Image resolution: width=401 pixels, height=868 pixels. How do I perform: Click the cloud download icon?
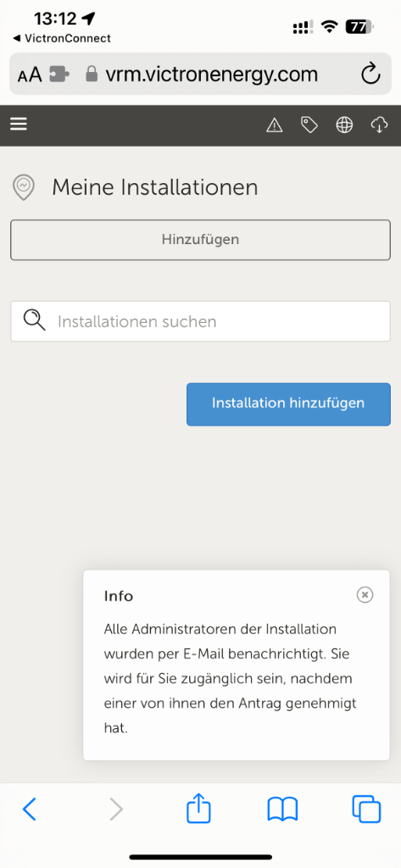point(379,125)
